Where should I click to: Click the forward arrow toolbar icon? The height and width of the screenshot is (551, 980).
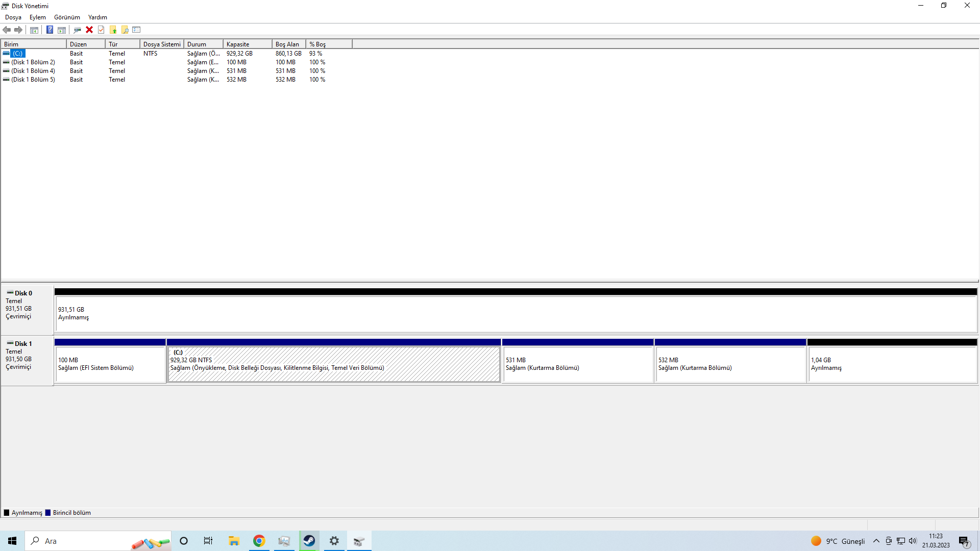tap(18, 30)
